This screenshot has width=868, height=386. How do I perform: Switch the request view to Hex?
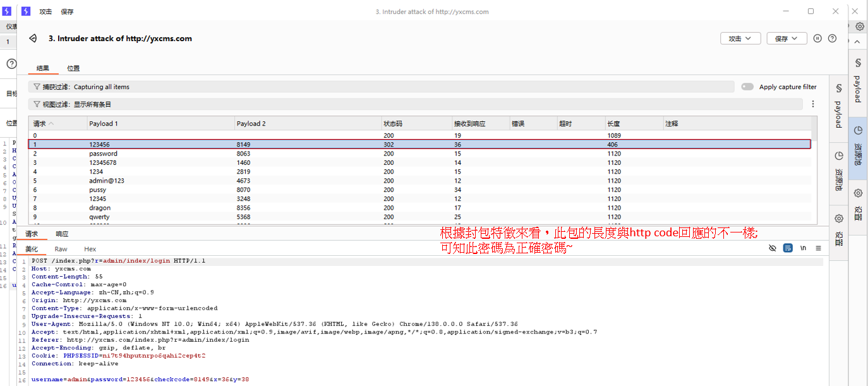[x=90, y=249]
